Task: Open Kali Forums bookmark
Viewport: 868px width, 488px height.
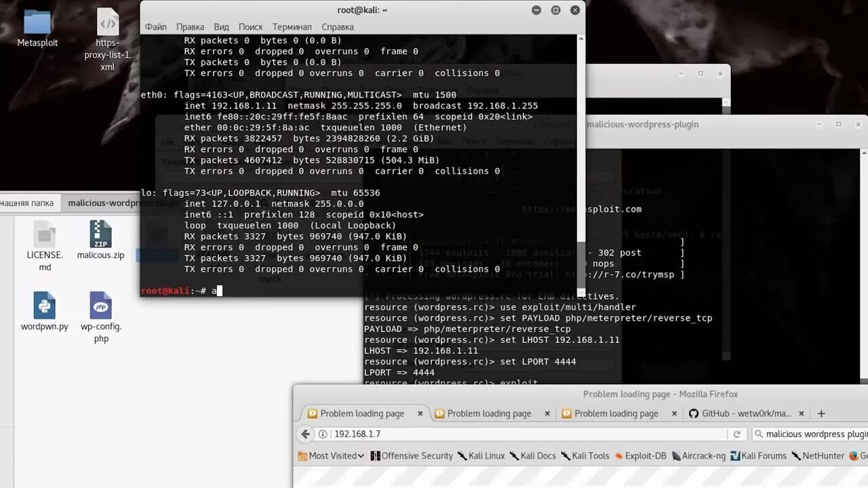Action: click(758, 455)
